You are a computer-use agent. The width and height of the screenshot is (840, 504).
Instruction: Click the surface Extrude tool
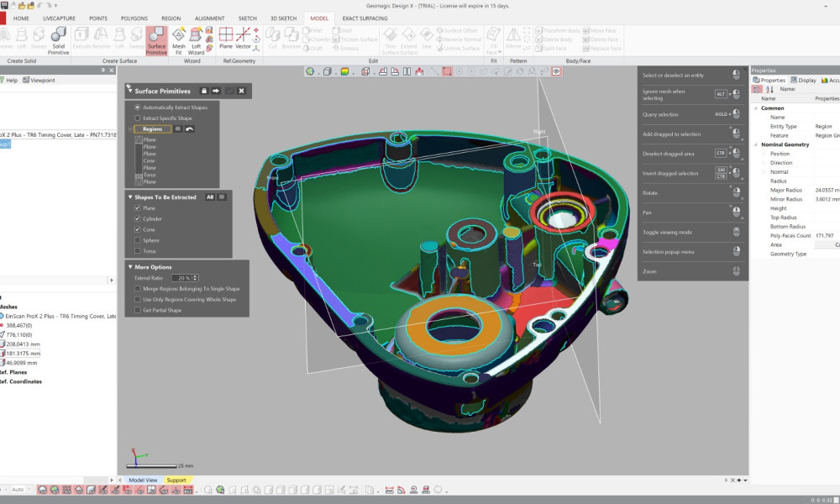click(x=81, y=39)
